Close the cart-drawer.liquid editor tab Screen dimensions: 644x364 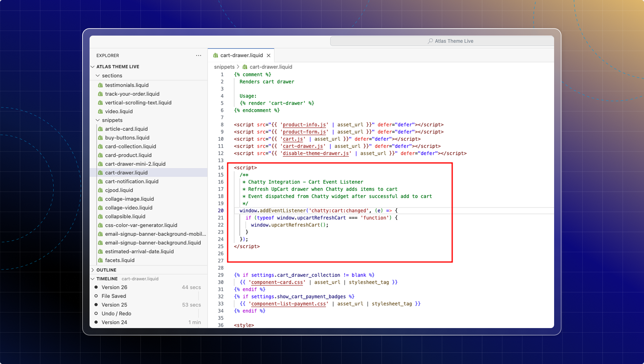(269, 55)
